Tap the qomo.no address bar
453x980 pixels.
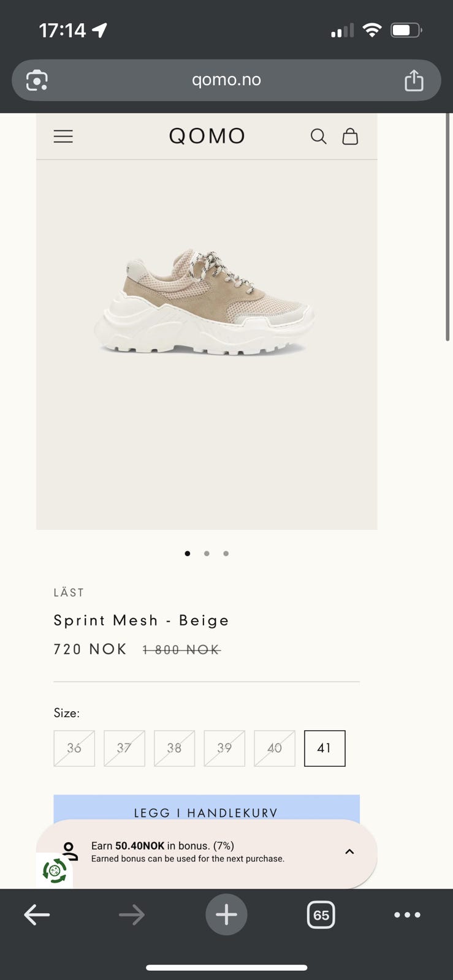coord(226,80)
